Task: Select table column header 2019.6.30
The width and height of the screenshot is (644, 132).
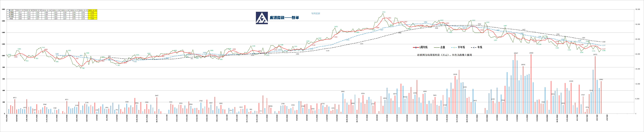Action: [x=29, y=10]
